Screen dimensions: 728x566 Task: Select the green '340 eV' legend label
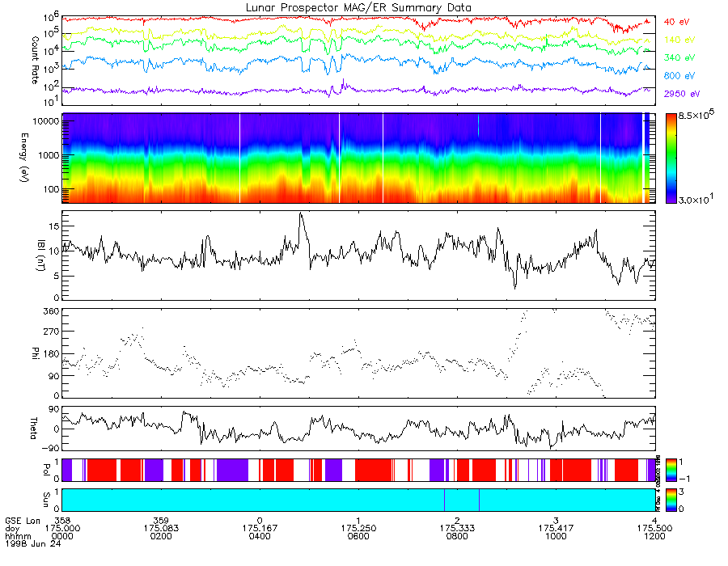click(x=679, y=57)
